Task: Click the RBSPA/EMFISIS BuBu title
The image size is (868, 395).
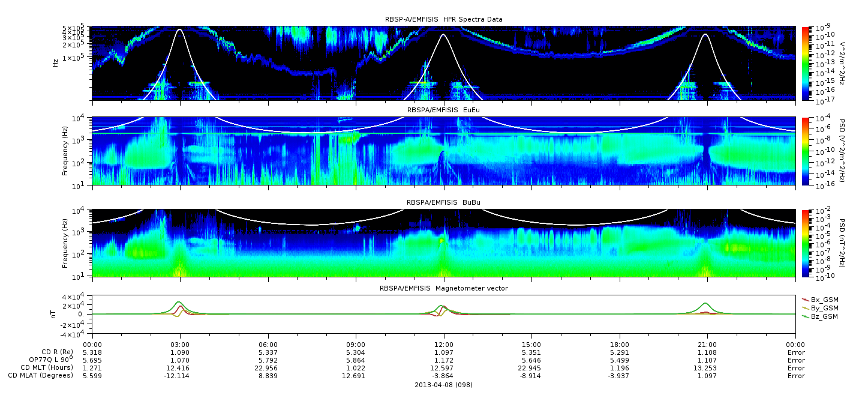Action: pyautogui.click(x=443, y=202)
